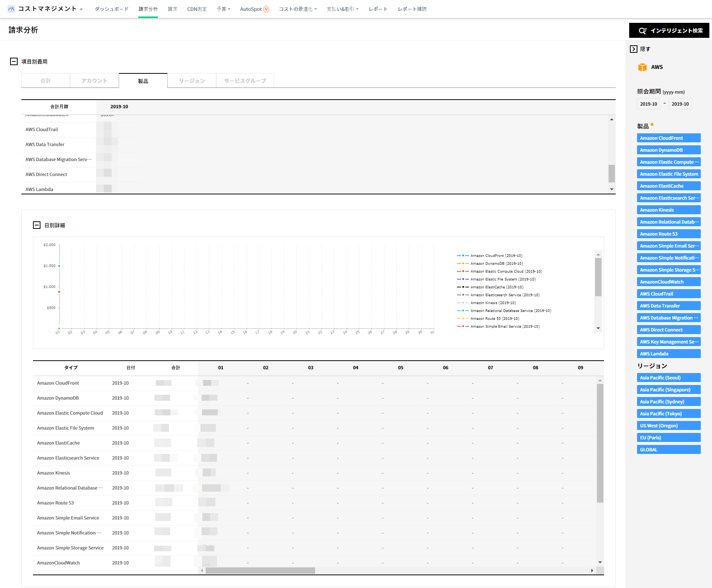Deselect the Asia Pacific (Tokyo) region filter
This screenshot has height=588, width=712.
pos(668,413)
